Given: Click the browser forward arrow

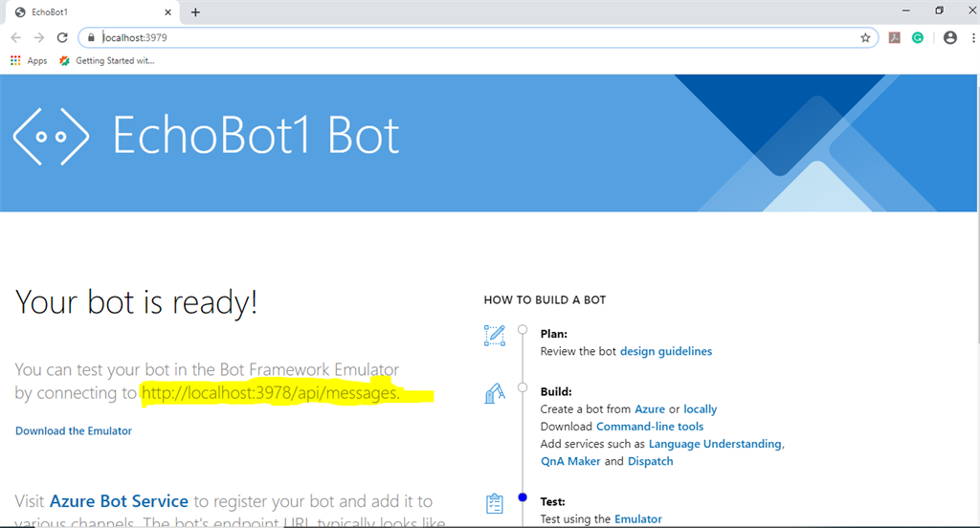Looking at the screenshot, I should point(38,37).
